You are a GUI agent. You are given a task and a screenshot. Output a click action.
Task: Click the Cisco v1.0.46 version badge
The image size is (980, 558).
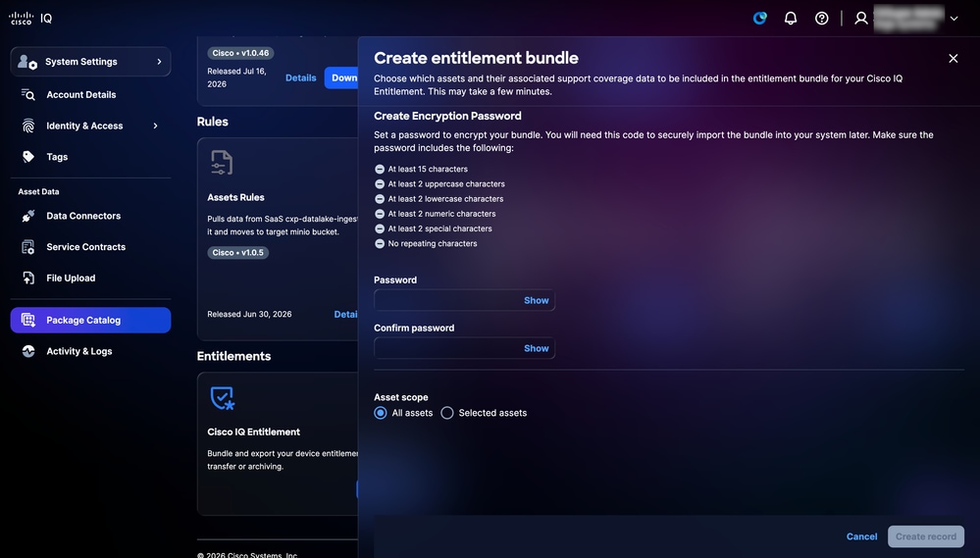(240, 53)
